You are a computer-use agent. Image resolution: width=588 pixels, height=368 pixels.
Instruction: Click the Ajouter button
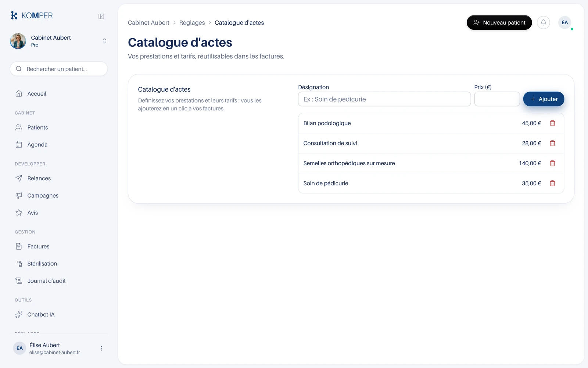[544, 99]
